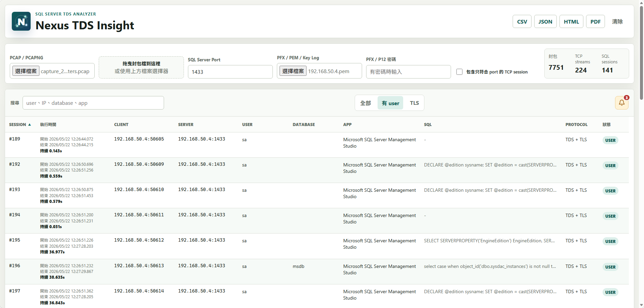Select session #196 row number

(14, 266)
